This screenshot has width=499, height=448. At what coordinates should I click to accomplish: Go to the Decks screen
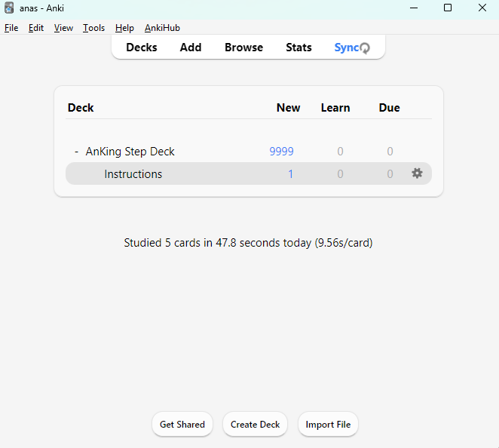(x=142, y=48)
